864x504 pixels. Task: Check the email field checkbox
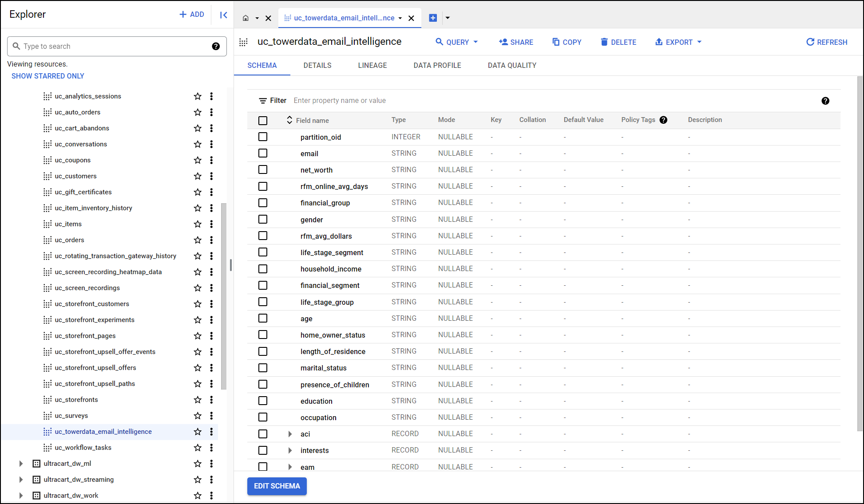pos(263,154)
